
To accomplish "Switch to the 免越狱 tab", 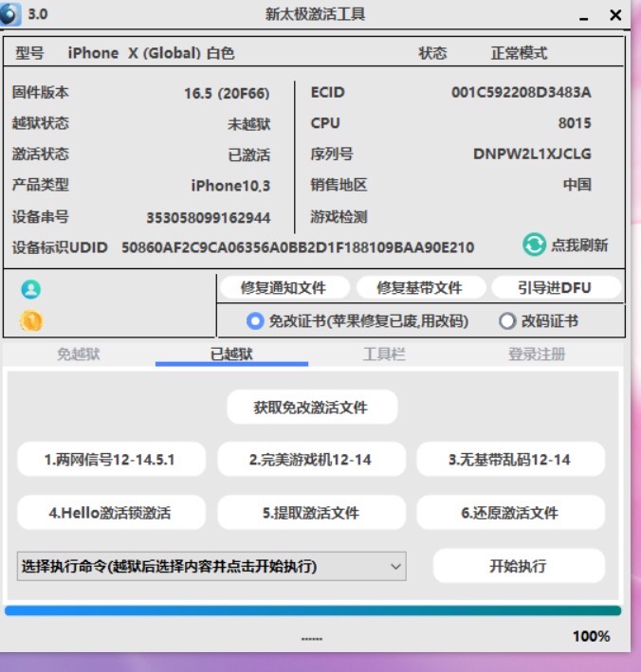I will pyautogui.click(x=79, y=354).
